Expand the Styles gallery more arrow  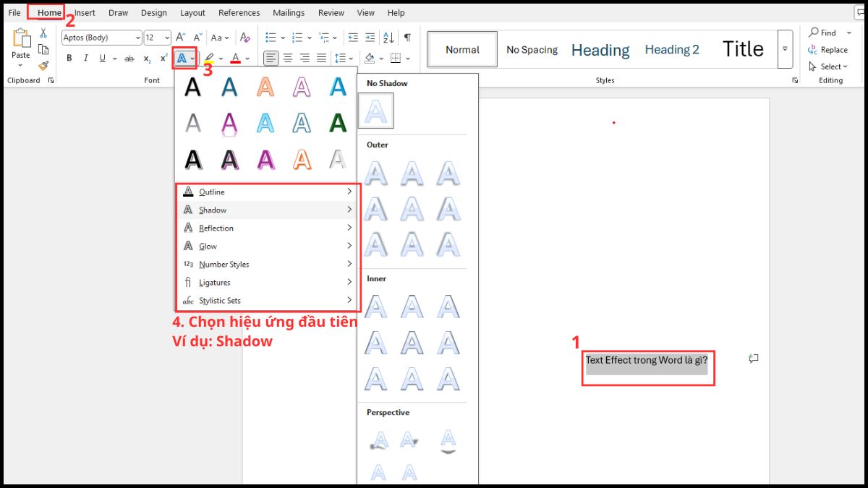click(785, 49)
